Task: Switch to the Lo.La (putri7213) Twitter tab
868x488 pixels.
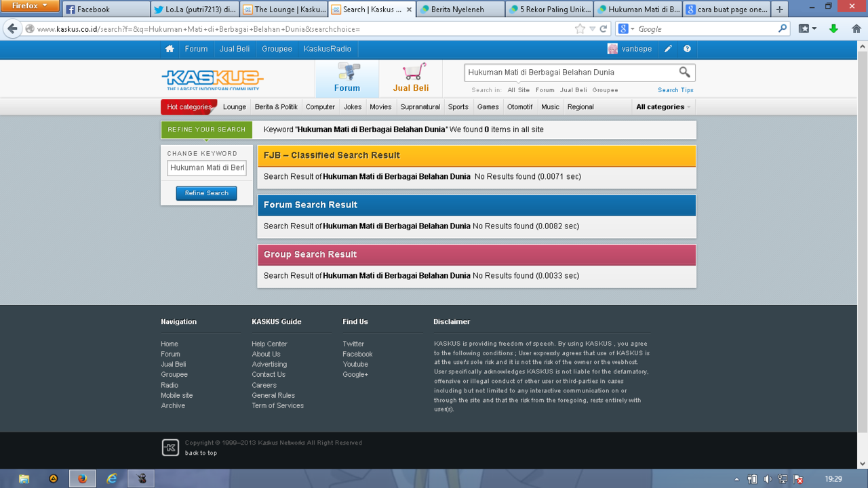Action: 194,9
